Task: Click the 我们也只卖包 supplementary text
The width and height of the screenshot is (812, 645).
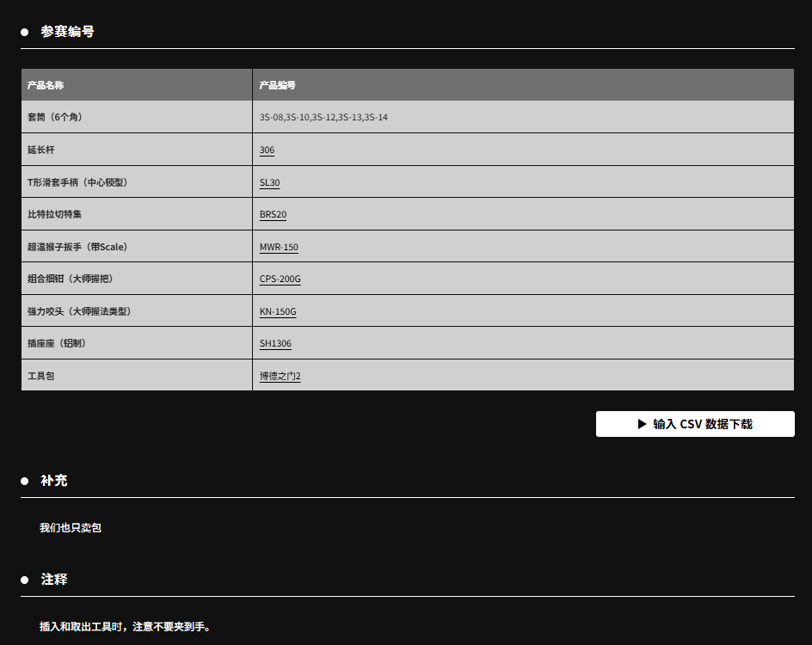Action: [x=71, y=528]
